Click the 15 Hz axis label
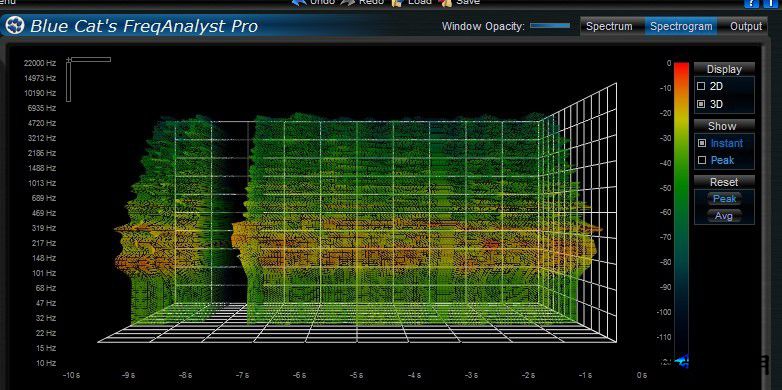 tap(45, 348)
